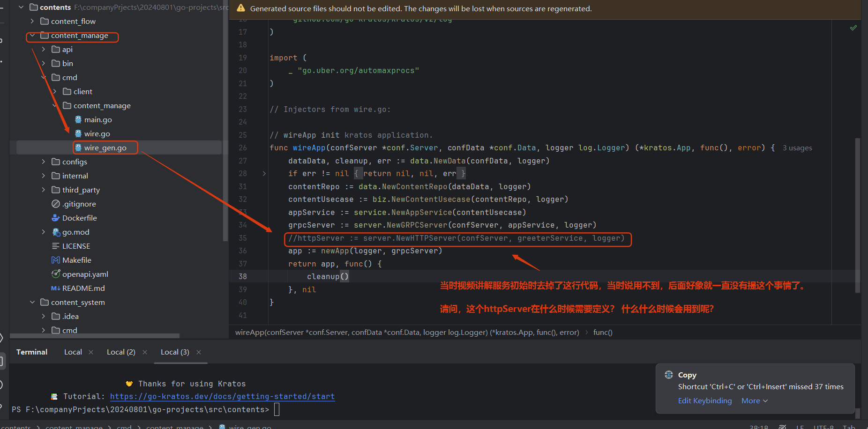Switch to the Local (2) terminal tab
This screenshot has height=429, width=868.
coord(121,352)
